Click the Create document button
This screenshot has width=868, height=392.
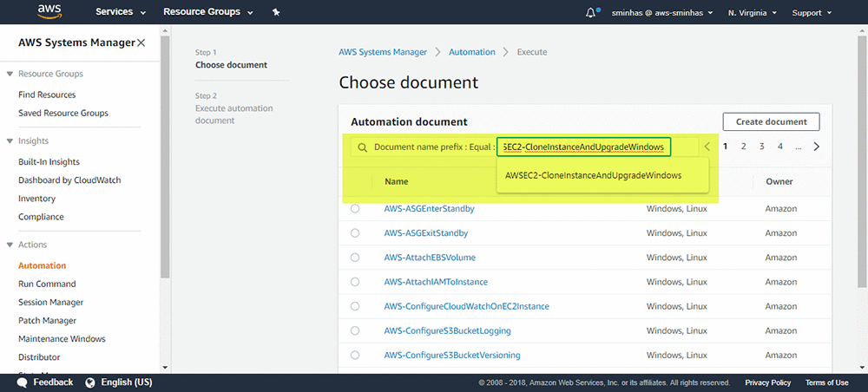point(771,122)
